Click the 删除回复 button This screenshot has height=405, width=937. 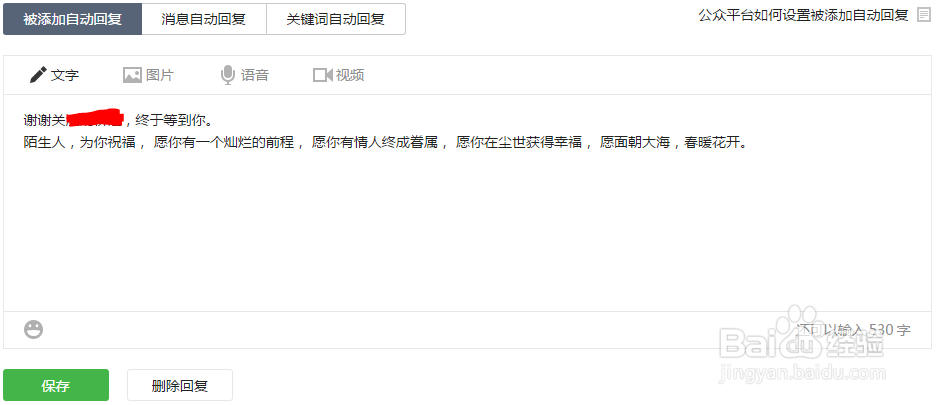(x=180, y=385)
